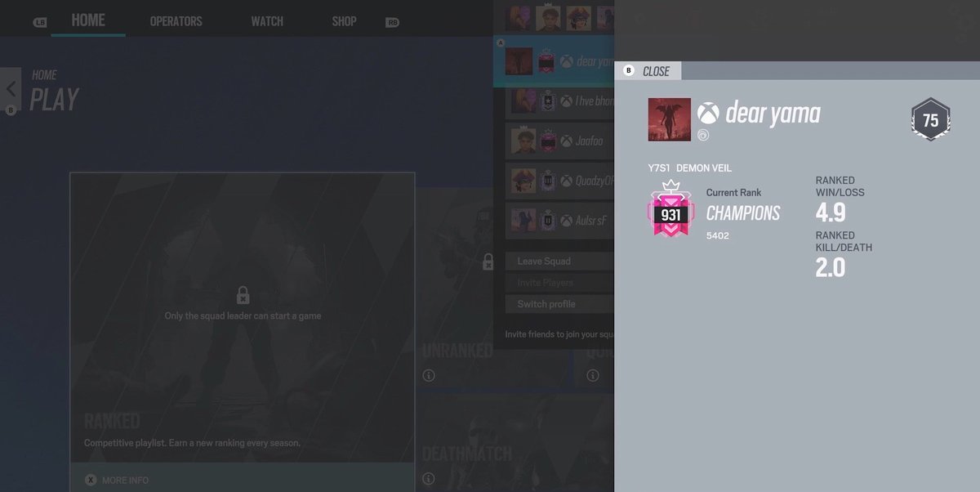Click the CHAMPIONS rank text

(743, 213)
